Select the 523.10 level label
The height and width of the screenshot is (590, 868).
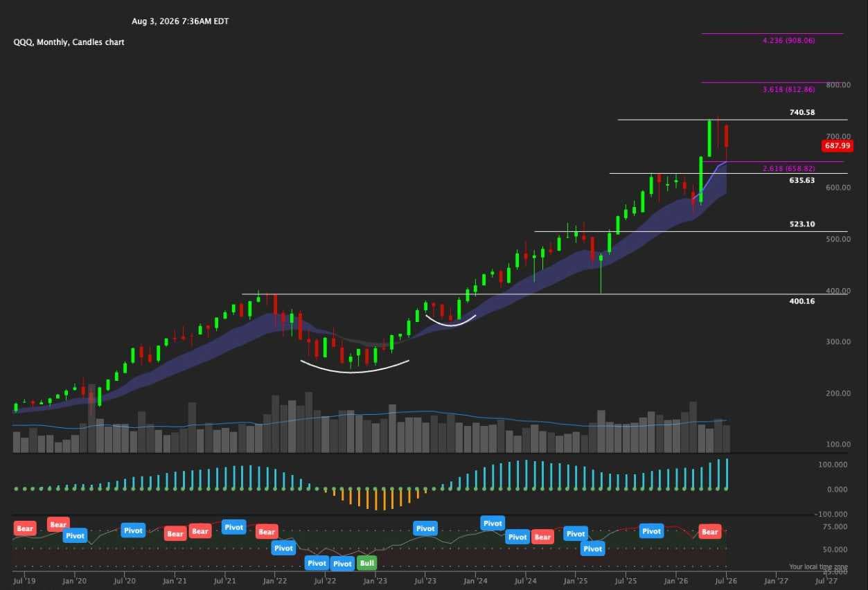click(802, 224)
